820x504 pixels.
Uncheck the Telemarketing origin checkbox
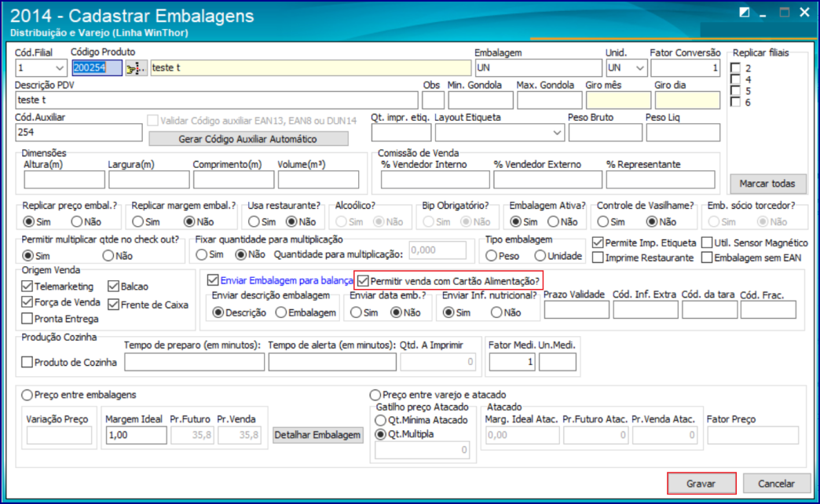point(27,287)
